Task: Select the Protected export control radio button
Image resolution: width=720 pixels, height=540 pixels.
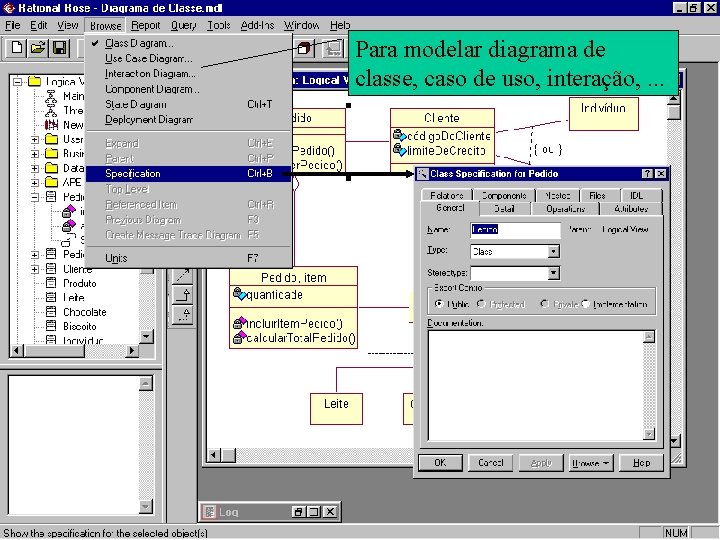Action: [x=481, y=304]
